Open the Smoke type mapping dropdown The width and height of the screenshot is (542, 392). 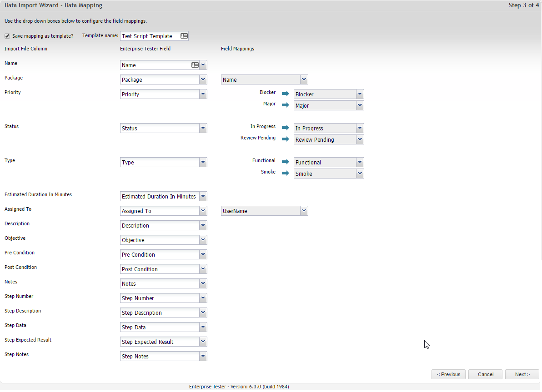click(x=360, y=174)
